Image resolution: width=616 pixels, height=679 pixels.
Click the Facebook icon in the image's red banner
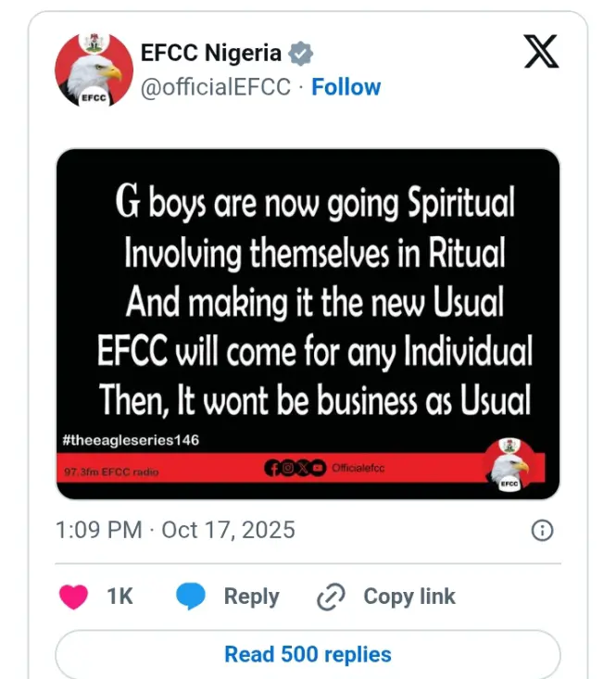click(x=272, y=469)
